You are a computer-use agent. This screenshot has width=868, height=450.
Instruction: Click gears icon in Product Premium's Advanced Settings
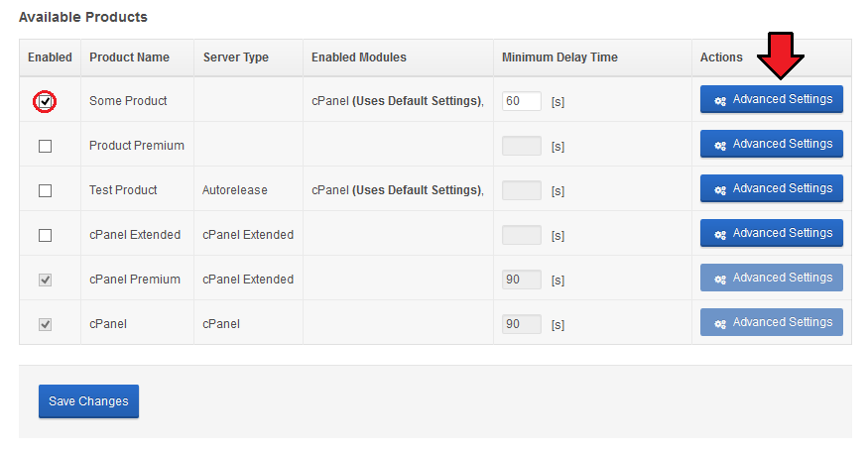click(x=719, y=146)
